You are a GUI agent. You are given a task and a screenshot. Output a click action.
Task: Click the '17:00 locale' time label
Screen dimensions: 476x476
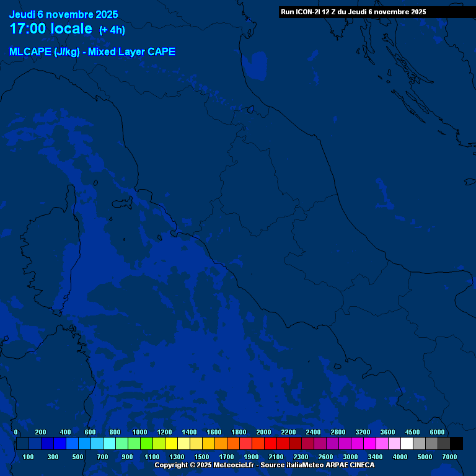click(x=51, y=29)
